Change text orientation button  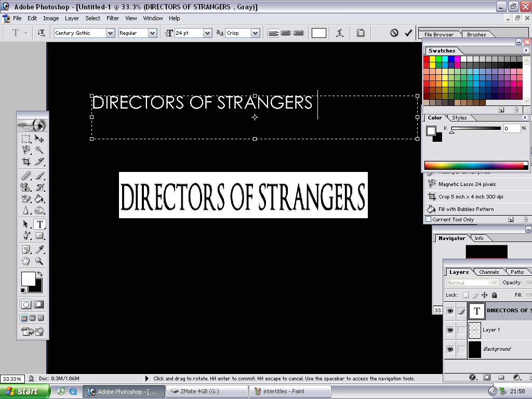click(41, 33)
